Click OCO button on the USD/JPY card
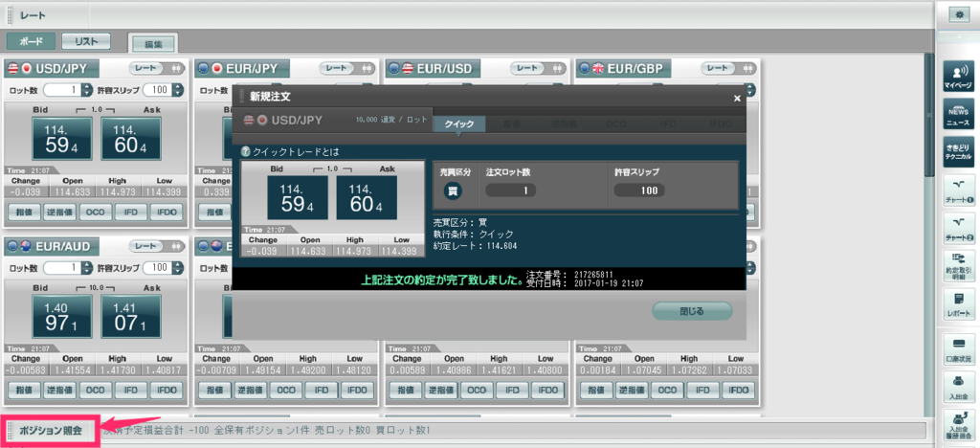 (x=95, y=212)
